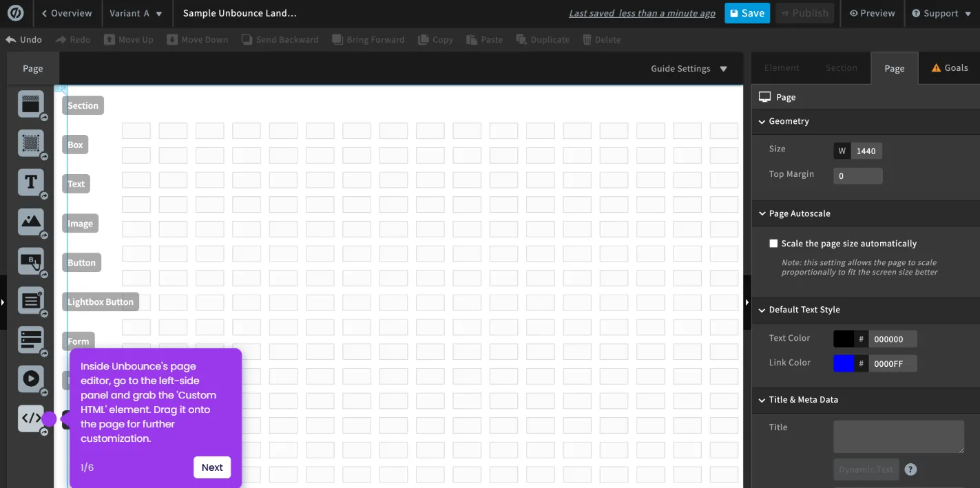Open the Guide Settings dropdown
The height and width of the screenshot is (488, 980).
689,68
